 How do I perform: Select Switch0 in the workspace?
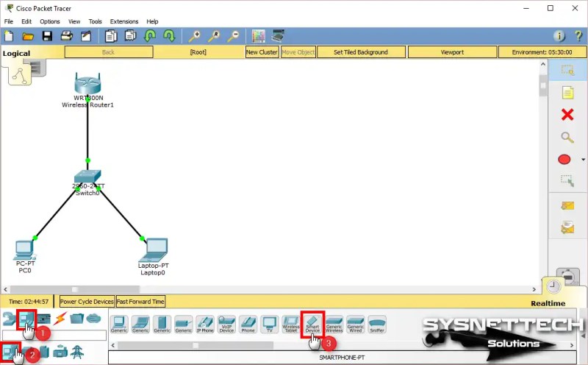click(x=87, y=177)
